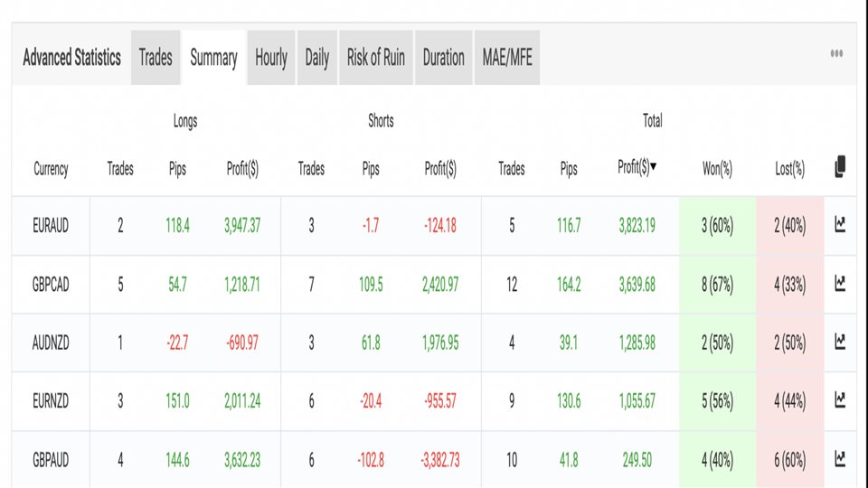
Task: Open the EURAUD row chart icon
Action: [840, 224]
